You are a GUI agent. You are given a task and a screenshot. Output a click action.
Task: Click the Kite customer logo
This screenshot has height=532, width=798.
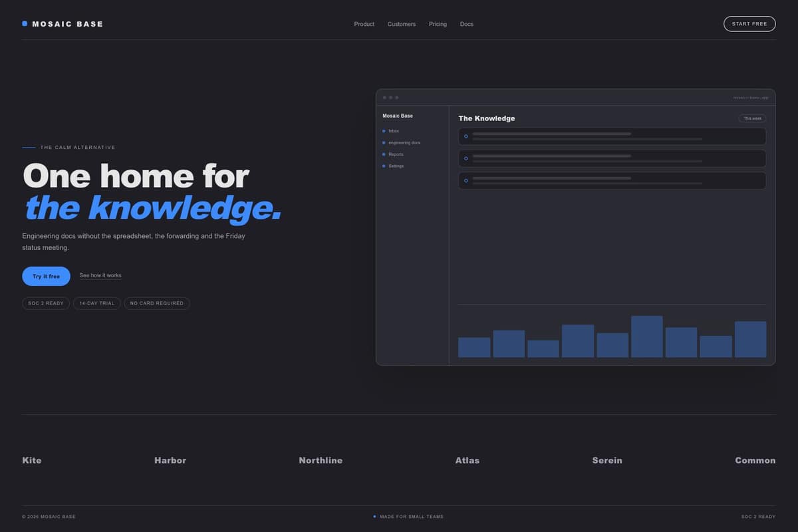(x=32, y=460)
